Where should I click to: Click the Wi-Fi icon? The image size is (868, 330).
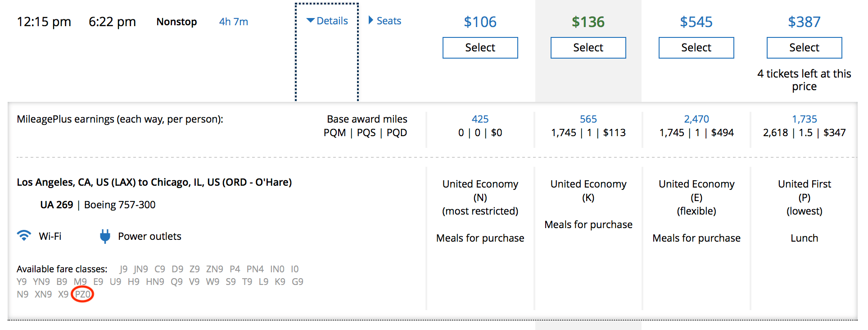24,236
